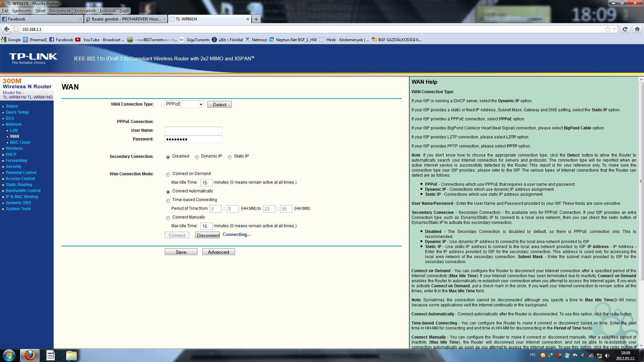Click the PPPoE Password field
Viewport: 644px width, 362px height.
194,139
